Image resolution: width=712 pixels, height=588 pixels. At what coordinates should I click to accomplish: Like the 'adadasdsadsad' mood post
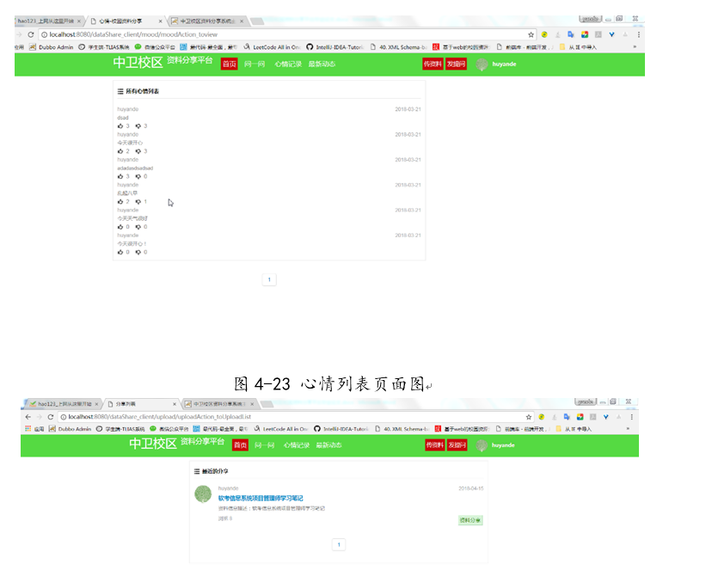coord(120,176)
